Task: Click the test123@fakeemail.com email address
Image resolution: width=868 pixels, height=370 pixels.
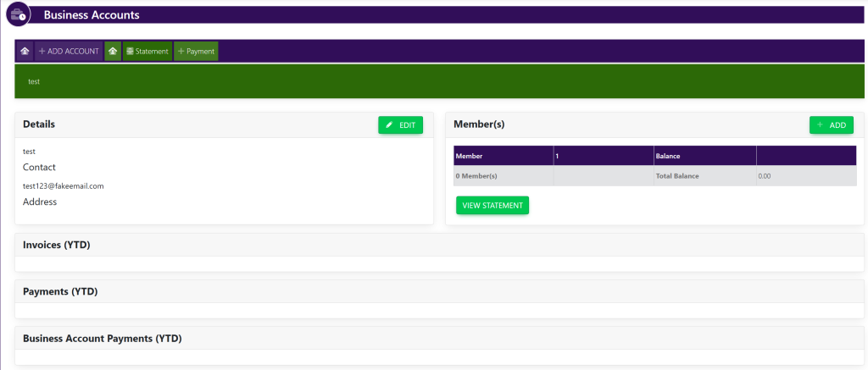Action: [63, 185]
